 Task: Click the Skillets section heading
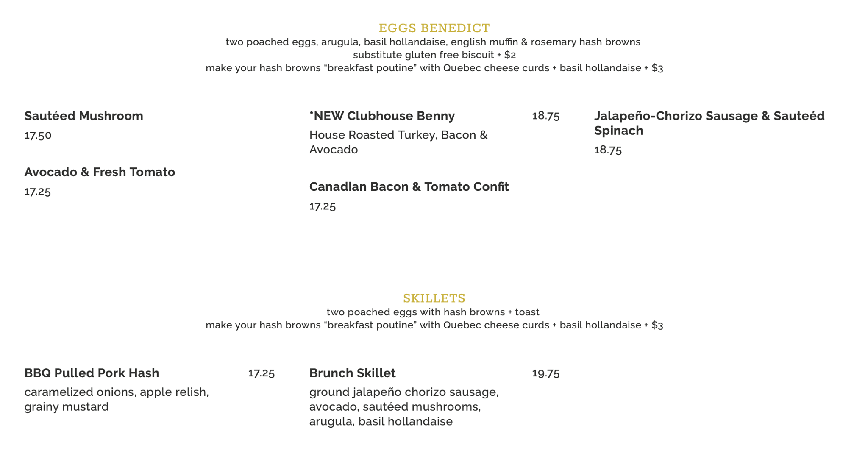[434, 298]
